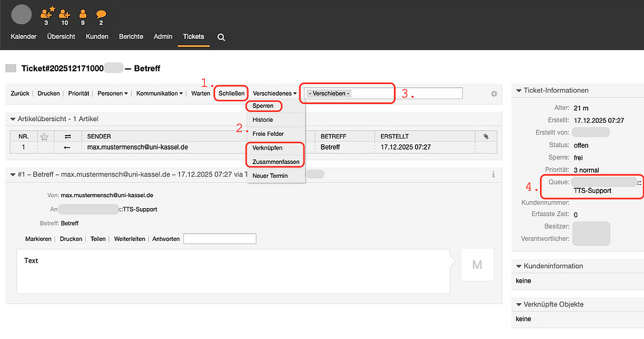Click the Schließen button
The width and height of the screenshot is (644, 339).
click(x=231, y=93)
